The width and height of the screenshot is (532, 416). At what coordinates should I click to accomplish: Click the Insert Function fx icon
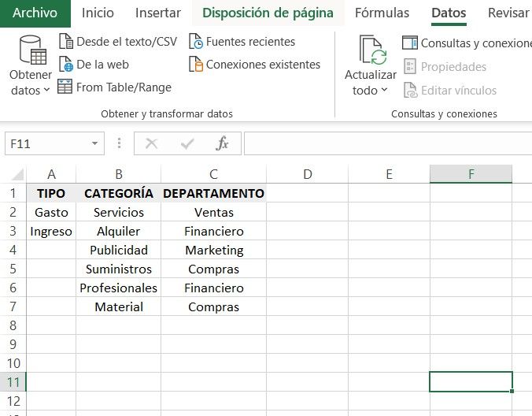(222, 143)
